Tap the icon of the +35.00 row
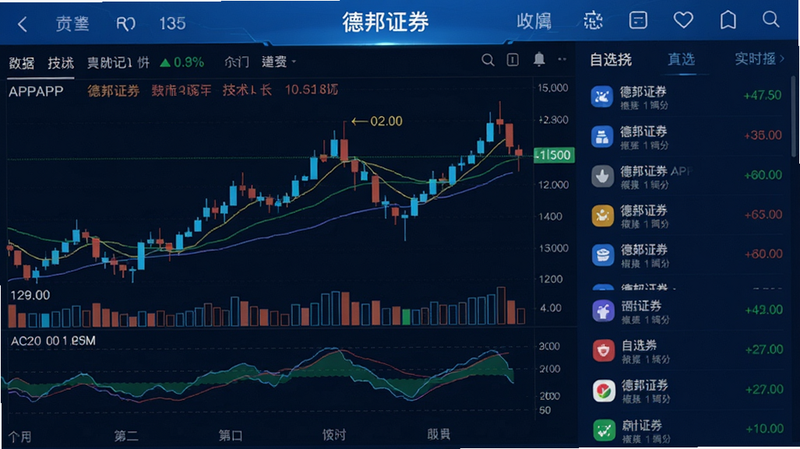800x449 pixels. (602, 137)
